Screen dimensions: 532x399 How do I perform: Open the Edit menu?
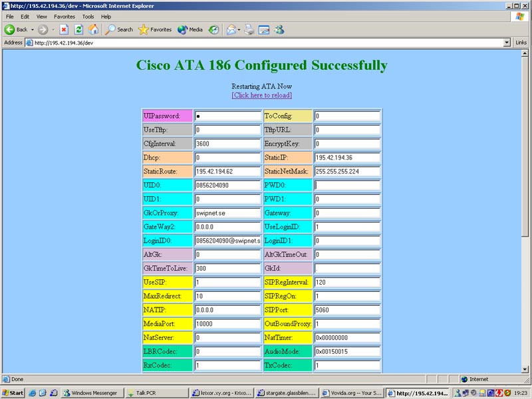point(25,17)
